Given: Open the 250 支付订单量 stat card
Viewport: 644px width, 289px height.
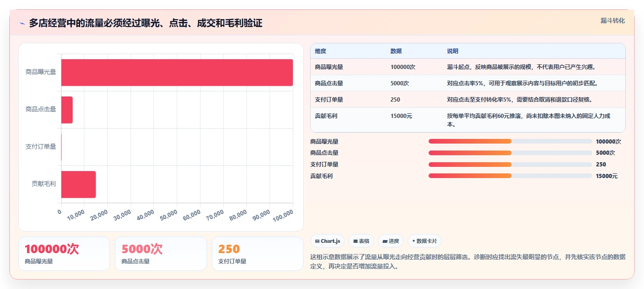Looking at the screenshot, I should 257,254.
